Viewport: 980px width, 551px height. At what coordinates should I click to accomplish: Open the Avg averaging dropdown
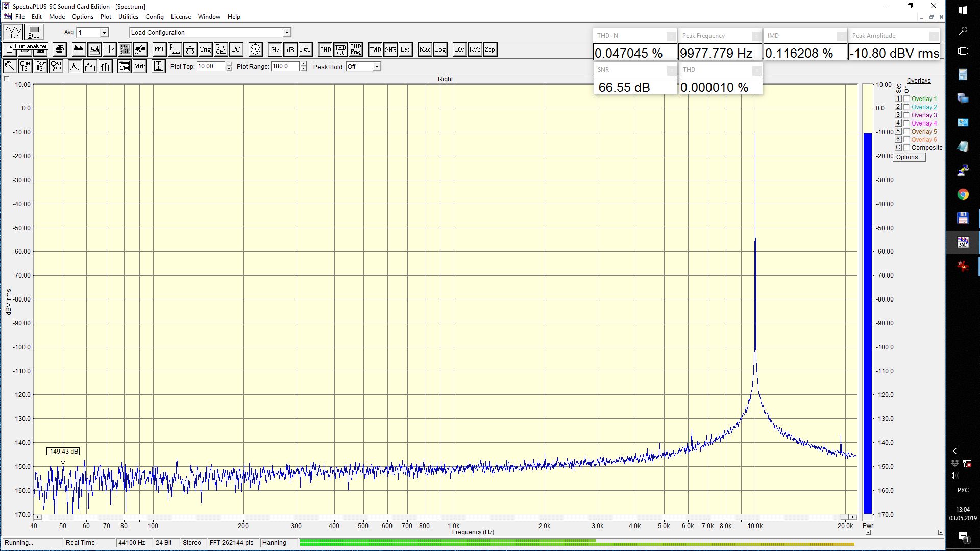point(104,32)
